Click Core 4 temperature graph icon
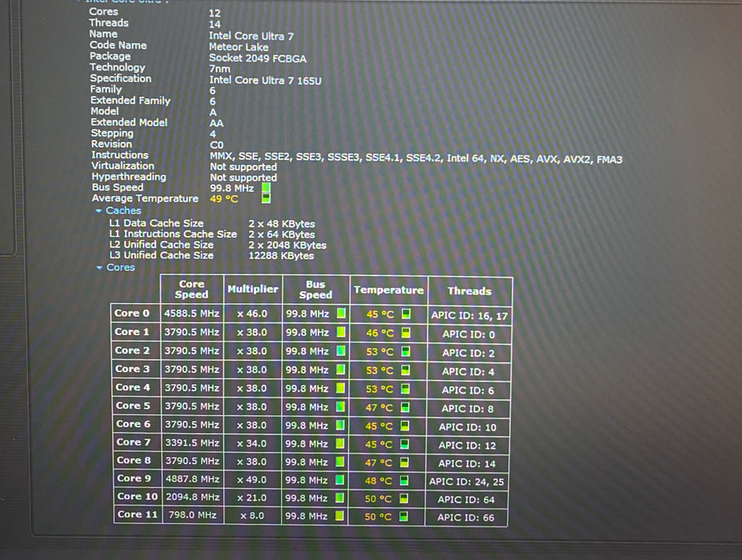Viewport: 742px width, 560px height. [405, 389]
